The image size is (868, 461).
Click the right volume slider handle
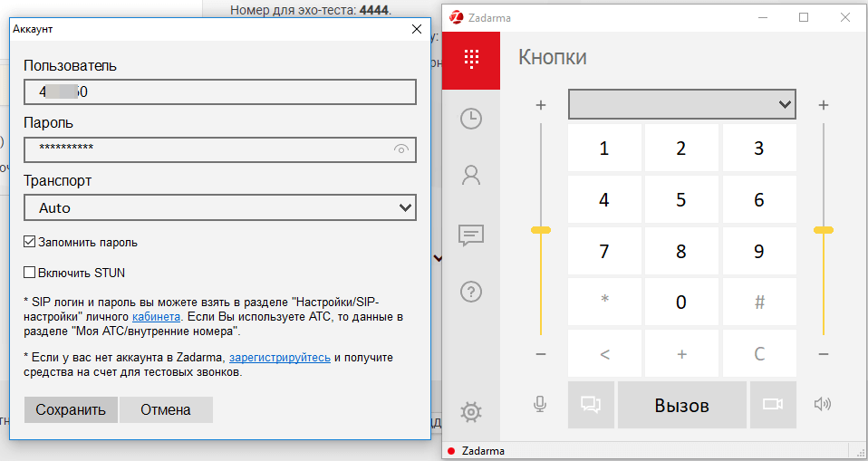(823, 230)
